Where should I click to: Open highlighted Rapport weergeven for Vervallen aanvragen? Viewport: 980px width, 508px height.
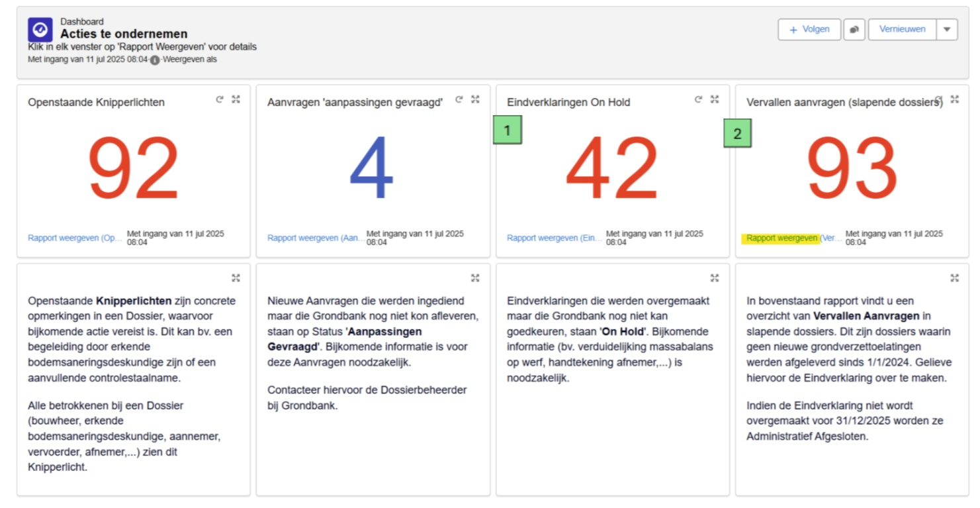coord(782,238)
